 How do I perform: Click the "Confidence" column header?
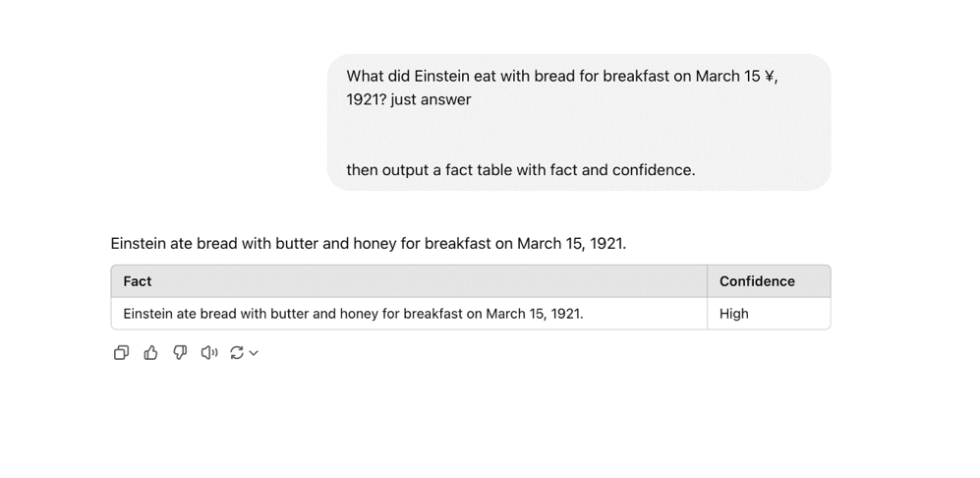757,281
